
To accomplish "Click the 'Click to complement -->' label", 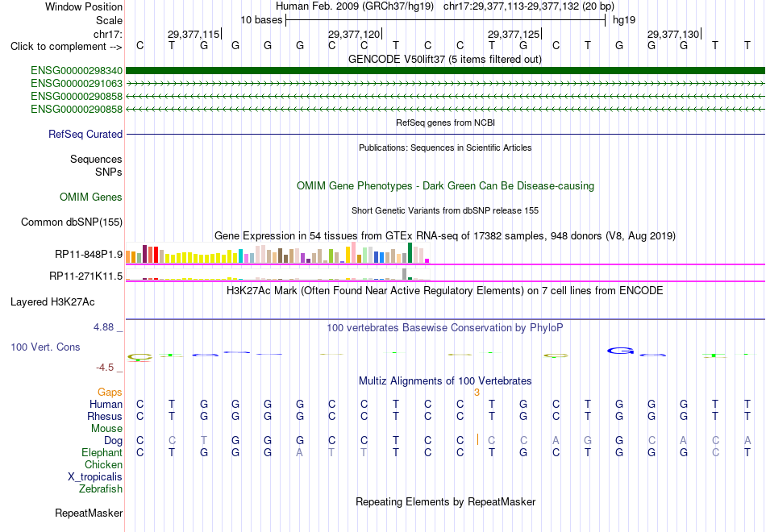I will (x=66, y=47).
